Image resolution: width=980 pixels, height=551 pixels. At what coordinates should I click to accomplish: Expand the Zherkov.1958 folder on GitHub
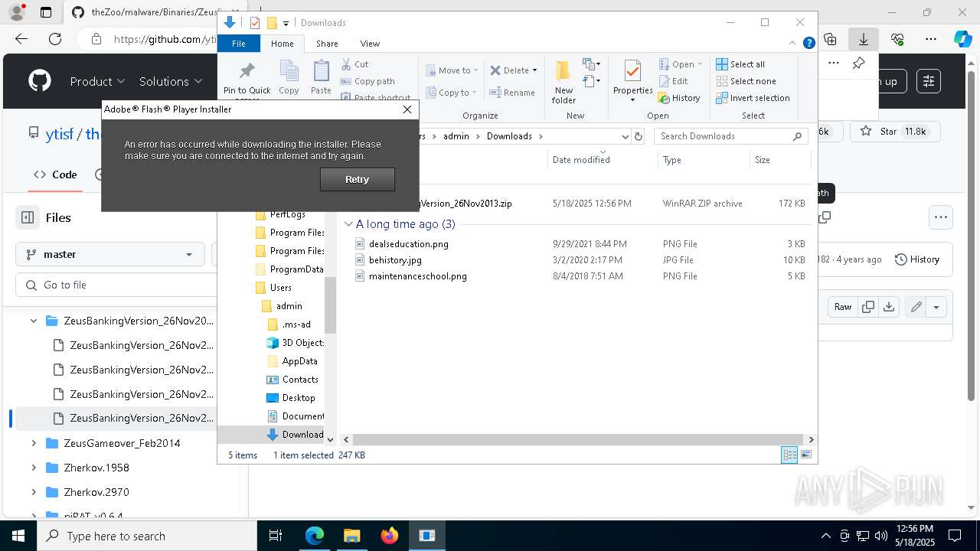[34, 468]
